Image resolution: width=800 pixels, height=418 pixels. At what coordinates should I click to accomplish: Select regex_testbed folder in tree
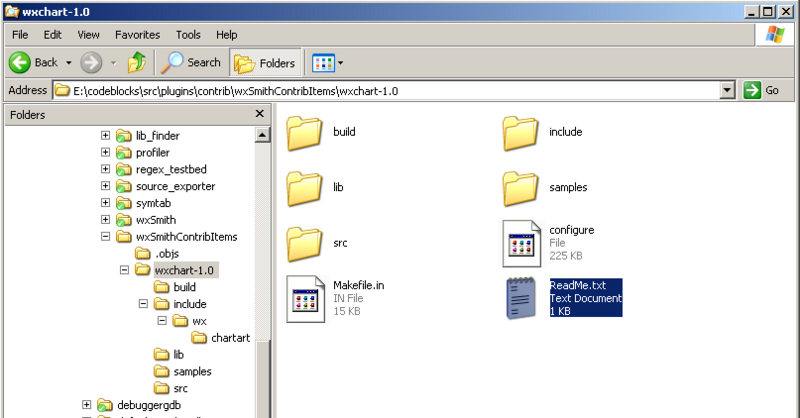click(x=171, y=169)
